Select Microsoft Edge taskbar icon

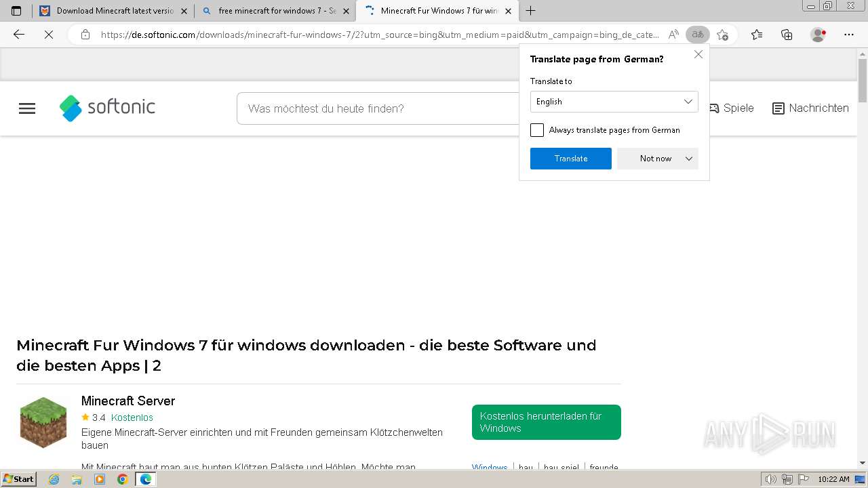pos(145,479)
